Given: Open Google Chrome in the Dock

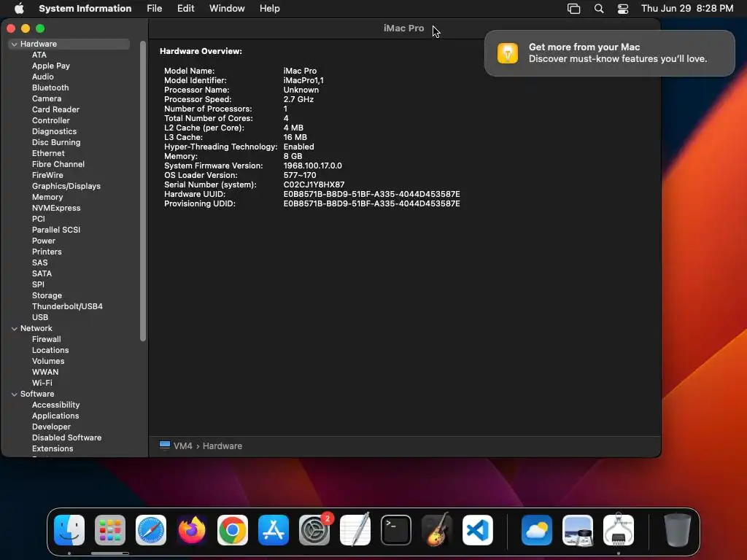Looking at the screenshot, I should 233,529.
